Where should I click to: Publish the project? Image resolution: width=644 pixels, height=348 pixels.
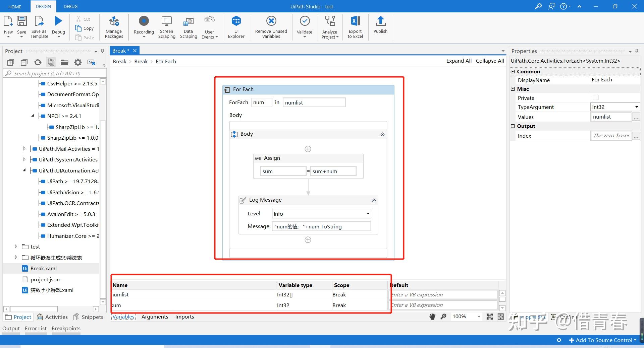click(x=380, y=25)
